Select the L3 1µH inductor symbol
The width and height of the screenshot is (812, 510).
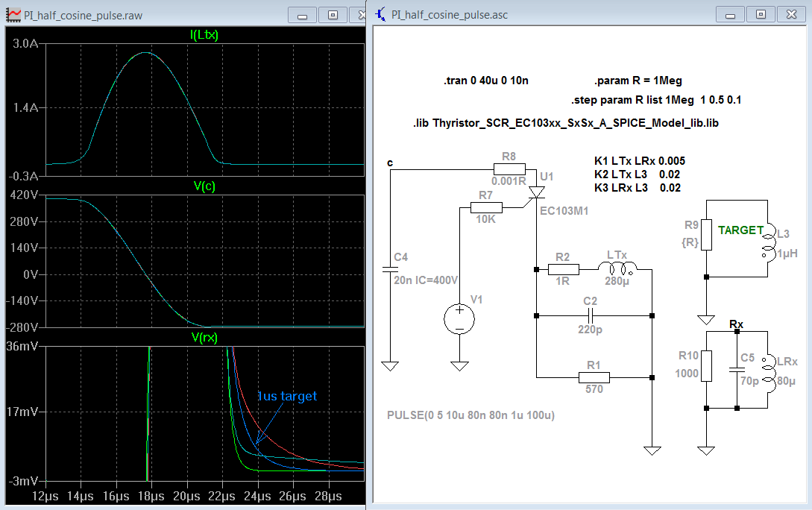(x=769, y=242)
